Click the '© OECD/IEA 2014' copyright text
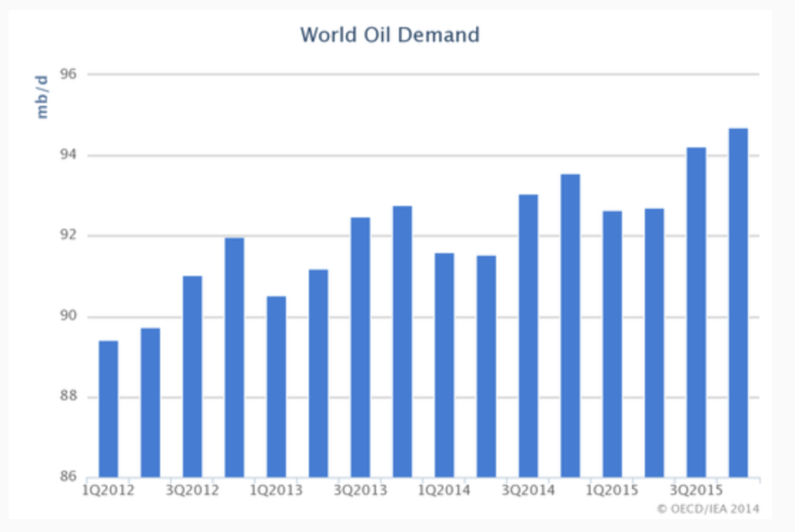Viewport: 795px width, 532px height. click(x=708, y=508)
